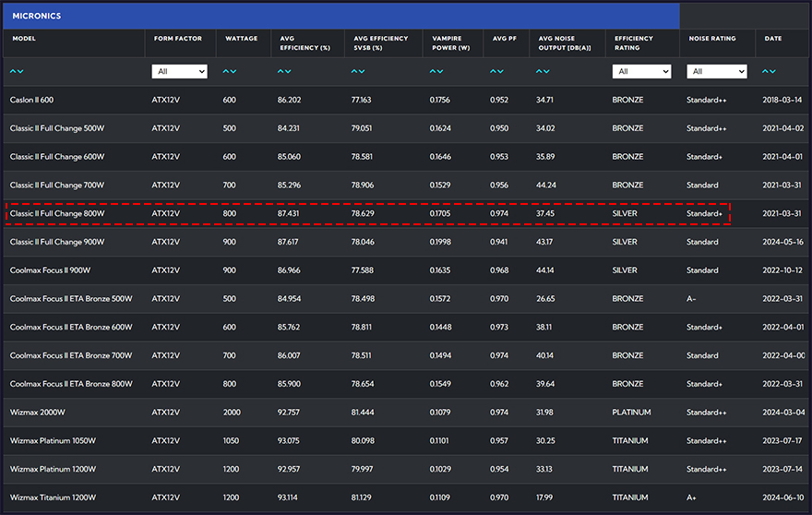Viewport: 812px width, 515px height.
Task: Click the MODEL column header
Action: (24, 39)
